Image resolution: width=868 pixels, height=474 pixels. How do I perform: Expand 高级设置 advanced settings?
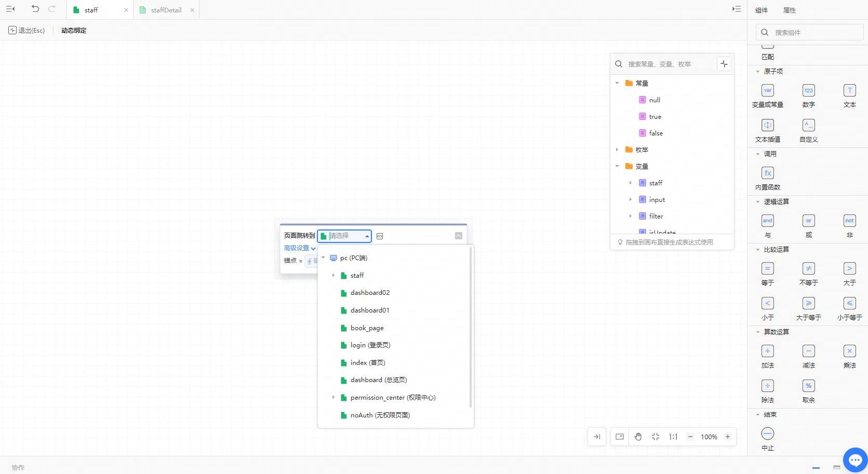coord(300,248)
